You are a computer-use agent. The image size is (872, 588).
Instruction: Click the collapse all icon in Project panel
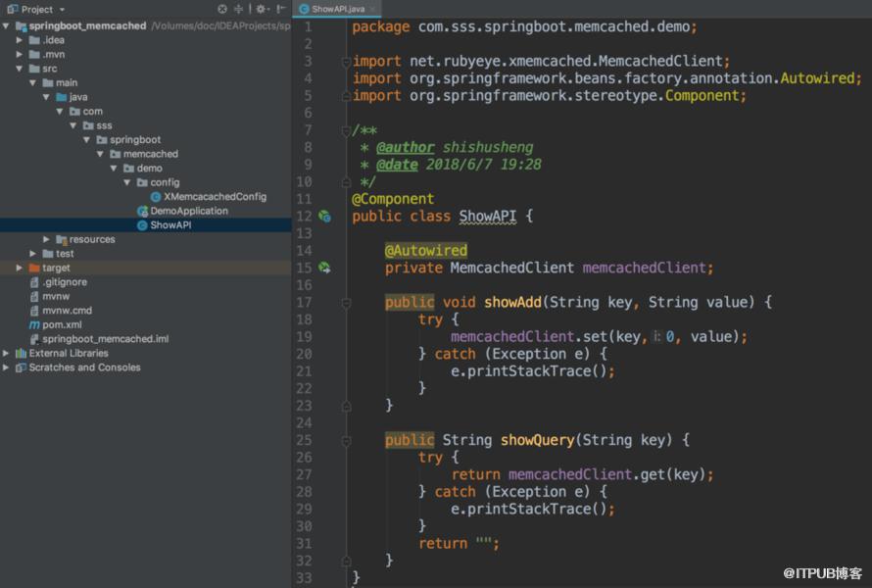coord(239,9)
